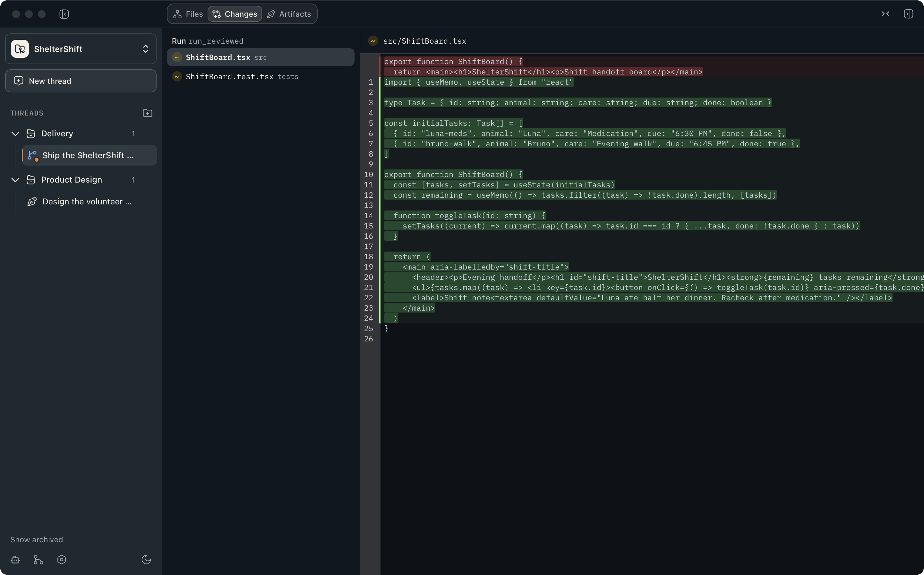Open the git branch icon in footer
Image resolution: width=924 pixels, height=575 pixels.
pos(38,560)
